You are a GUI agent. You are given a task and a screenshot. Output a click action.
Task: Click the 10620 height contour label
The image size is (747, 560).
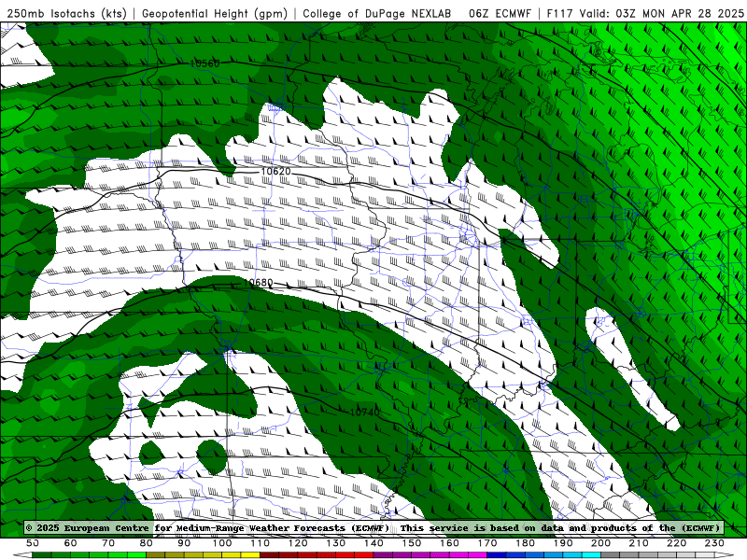(275, 171)
